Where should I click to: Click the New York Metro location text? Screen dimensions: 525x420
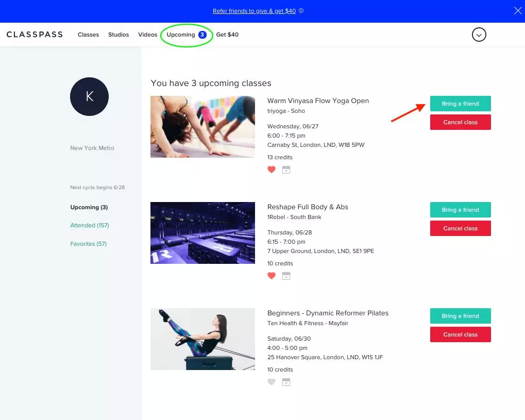[92, 148]
